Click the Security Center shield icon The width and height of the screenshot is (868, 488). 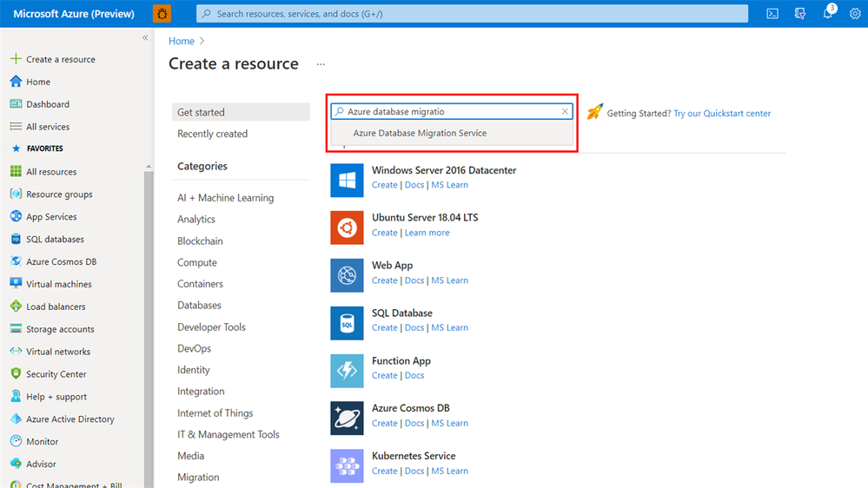pos(16,374)
